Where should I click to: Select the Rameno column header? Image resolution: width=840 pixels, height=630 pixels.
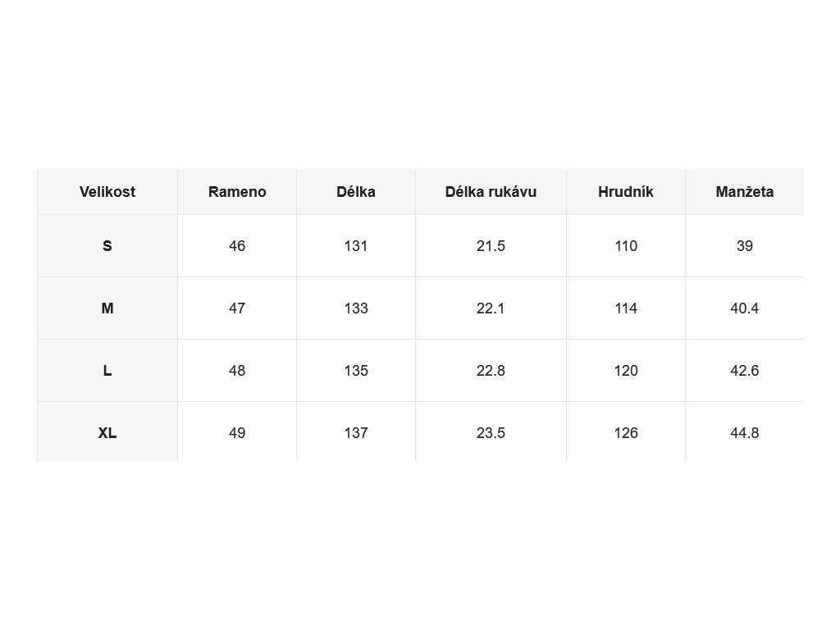pos(237,192)
